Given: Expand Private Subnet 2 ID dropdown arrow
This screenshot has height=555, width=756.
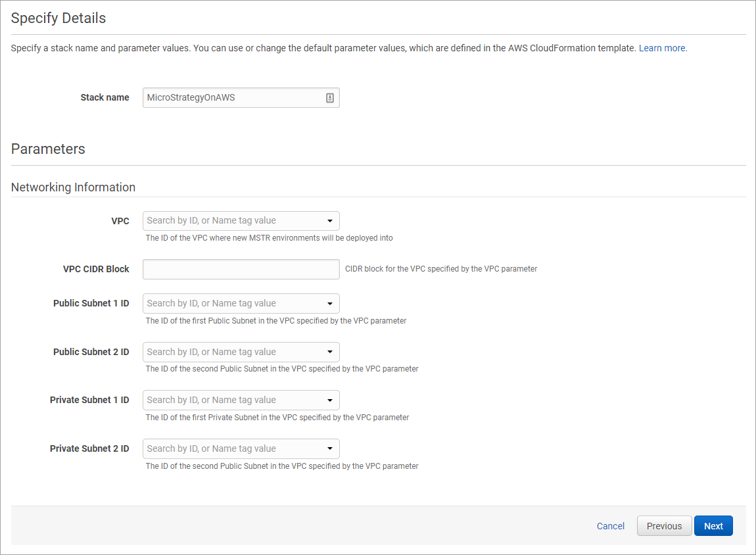Looking at the screenshot, I should (x=330, y=449).
